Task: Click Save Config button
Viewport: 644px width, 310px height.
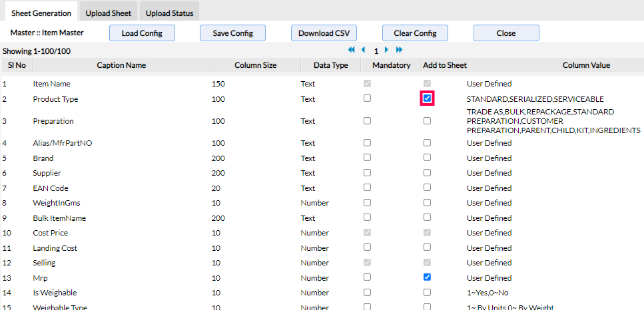Action: coord(232,33)
